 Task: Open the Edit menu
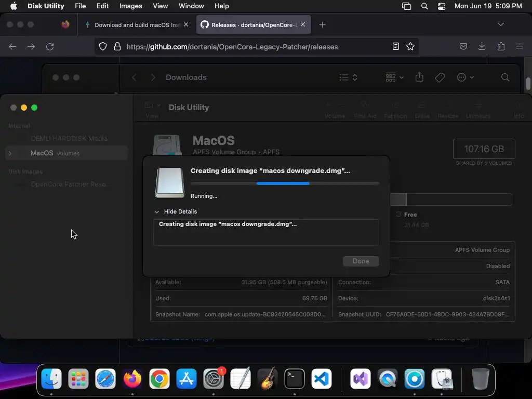click(102, 6)
